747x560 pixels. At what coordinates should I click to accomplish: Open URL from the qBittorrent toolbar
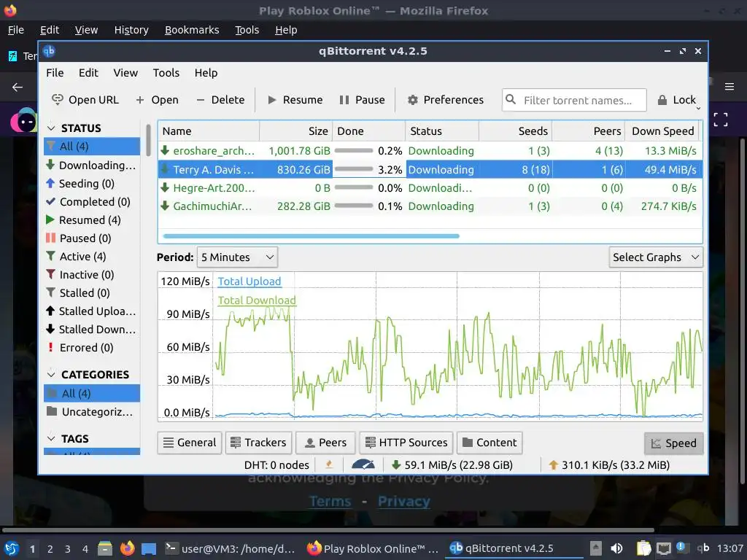85,100
